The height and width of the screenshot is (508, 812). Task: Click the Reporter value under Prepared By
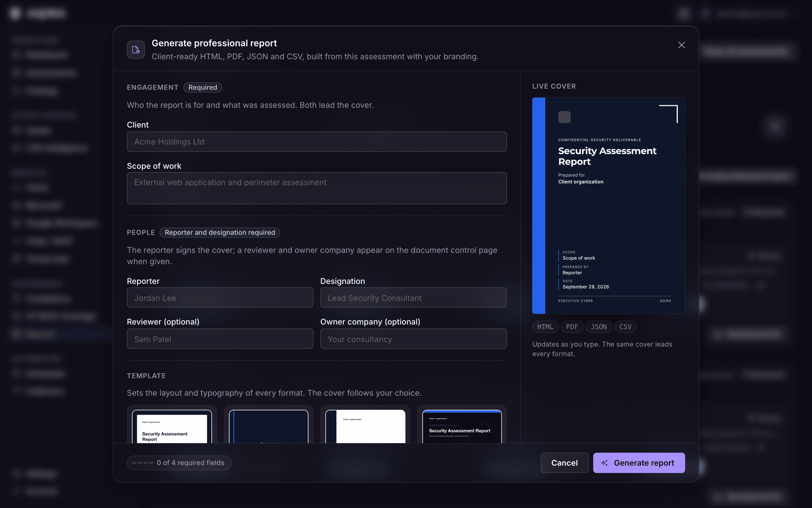[572, 273]
